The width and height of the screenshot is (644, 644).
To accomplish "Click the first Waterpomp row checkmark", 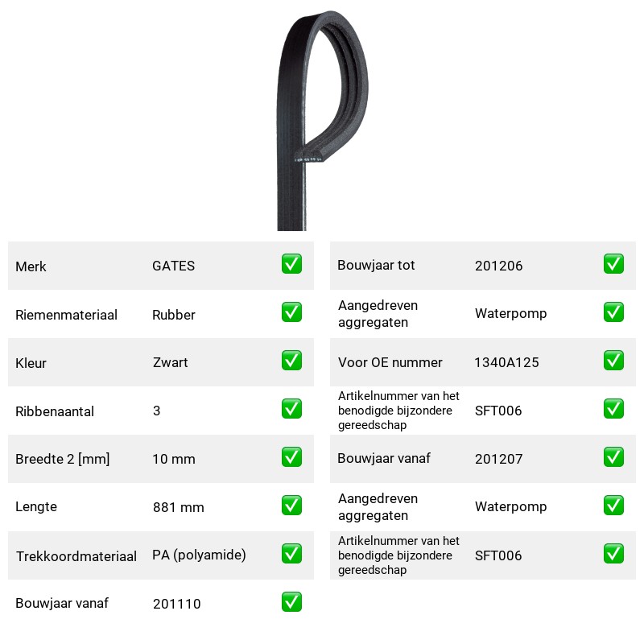I will point(613,312).
